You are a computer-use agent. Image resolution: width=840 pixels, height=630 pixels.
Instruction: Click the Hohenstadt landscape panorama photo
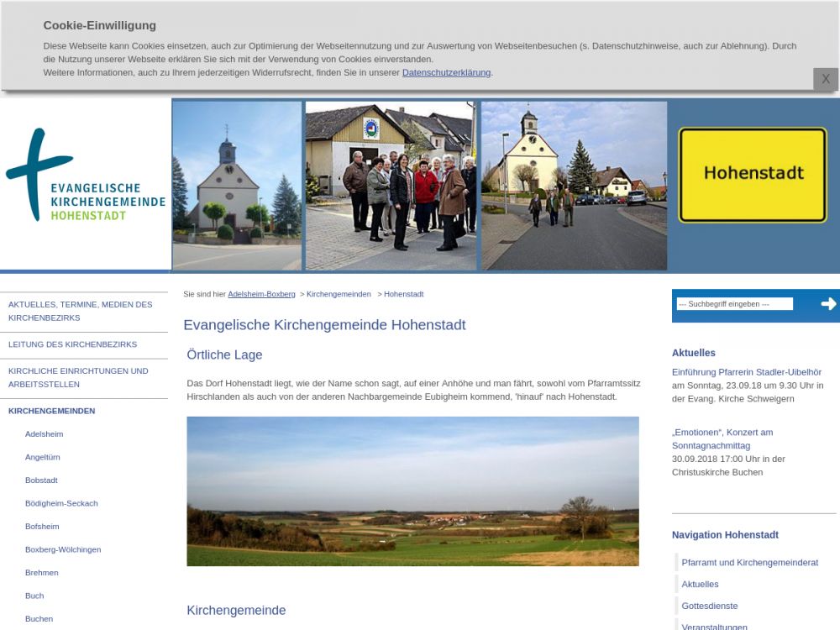click(x=412, y=491)
